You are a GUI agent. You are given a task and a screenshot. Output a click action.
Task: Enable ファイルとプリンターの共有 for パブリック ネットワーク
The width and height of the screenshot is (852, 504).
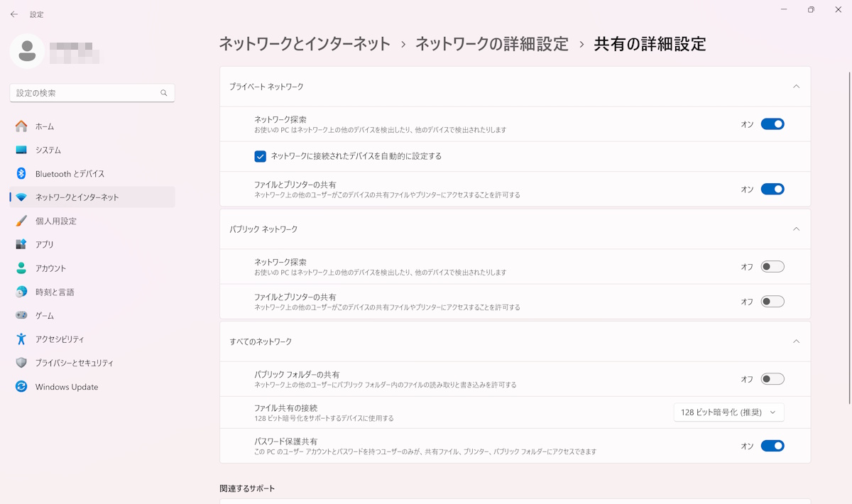pyautogui.click(x=773, y=301)
